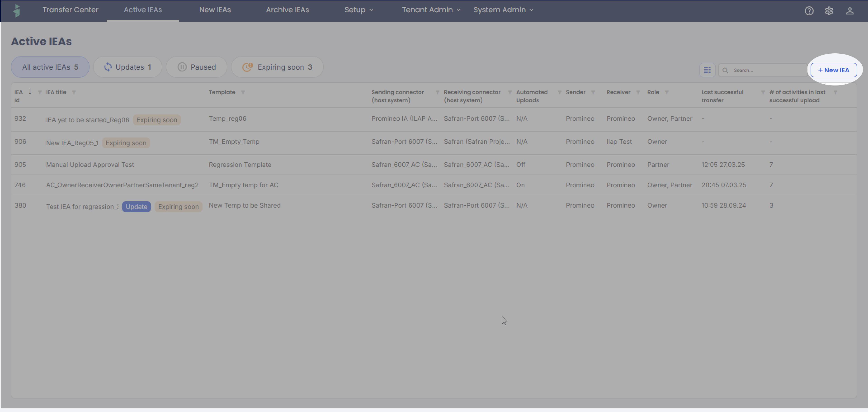Toggle the Expiring soon filter chip

277,67
